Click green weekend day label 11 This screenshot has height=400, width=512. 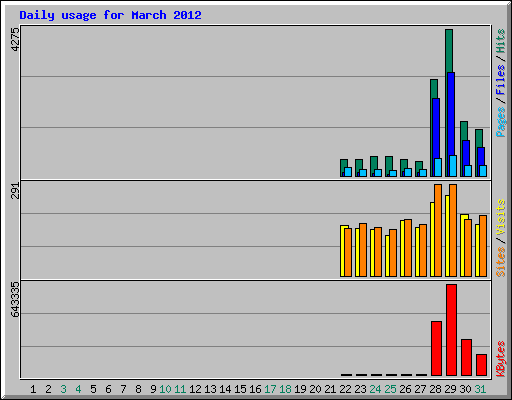click(x=180, y=389)
